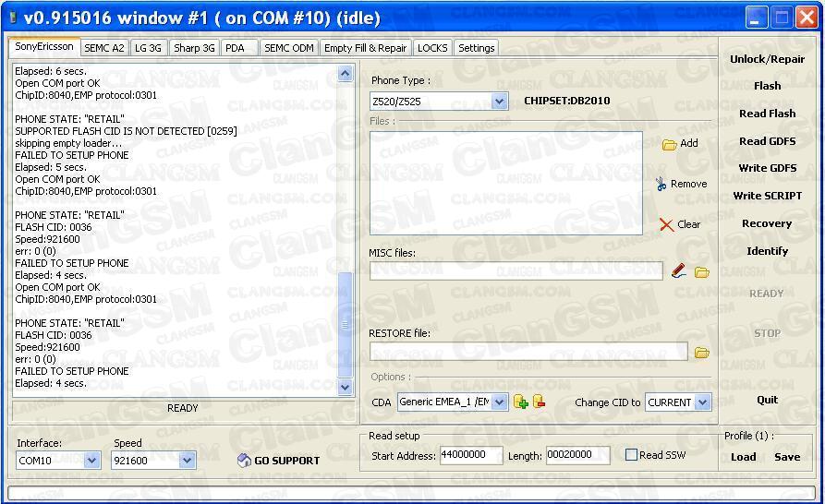825x504 pixels.
Task: Click the STOP button
Action: coord(767,333)
